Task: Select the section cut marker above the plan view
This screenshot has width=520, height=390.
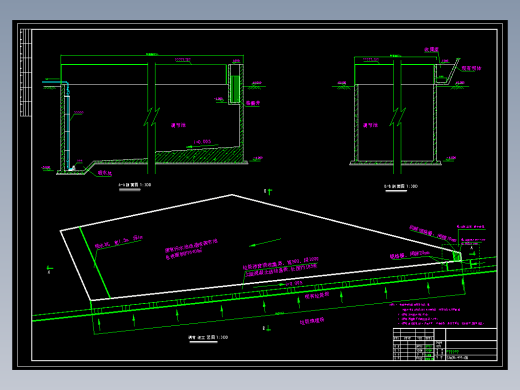Action: pos(268,192)
